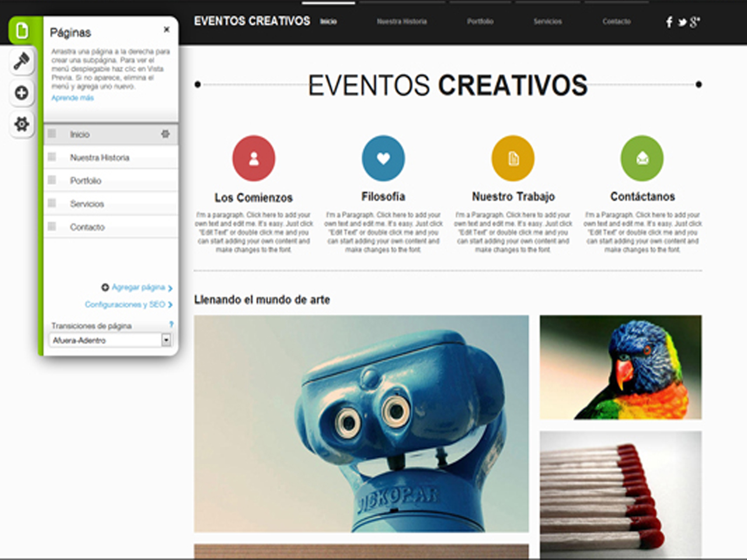Click the yellow document circle icon
The height and width of the screenshot is (560, 747).
coord(513,158)
